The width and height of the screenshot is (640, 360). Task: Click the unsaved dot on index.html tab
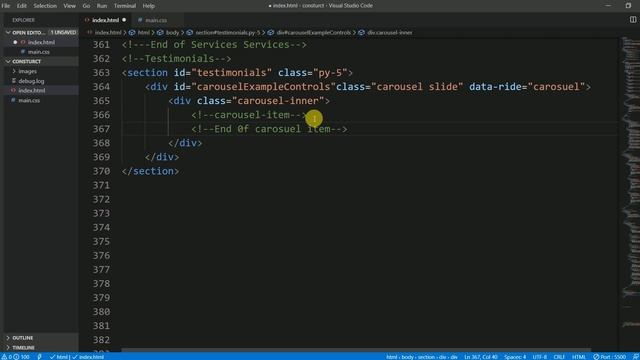coord(124,20)
